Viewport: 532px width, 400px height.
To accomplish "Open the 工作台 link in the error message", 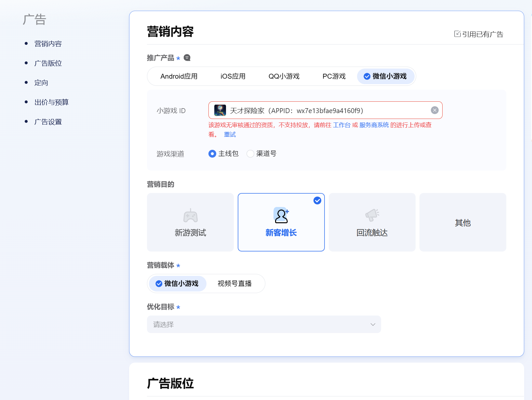I will (x=342, y=125).
